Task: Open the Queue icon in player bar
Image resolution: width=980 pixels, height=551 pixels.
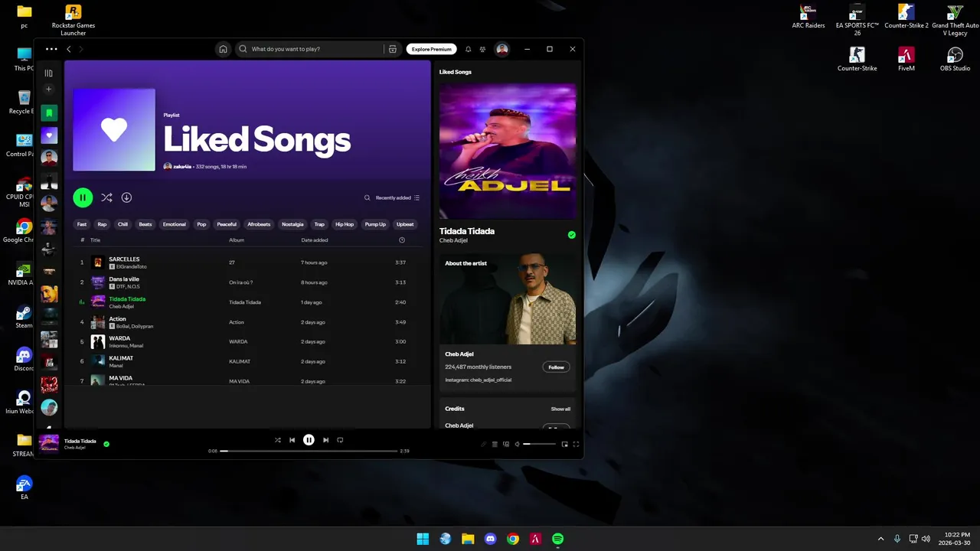Action: click(x=495, y=444)
